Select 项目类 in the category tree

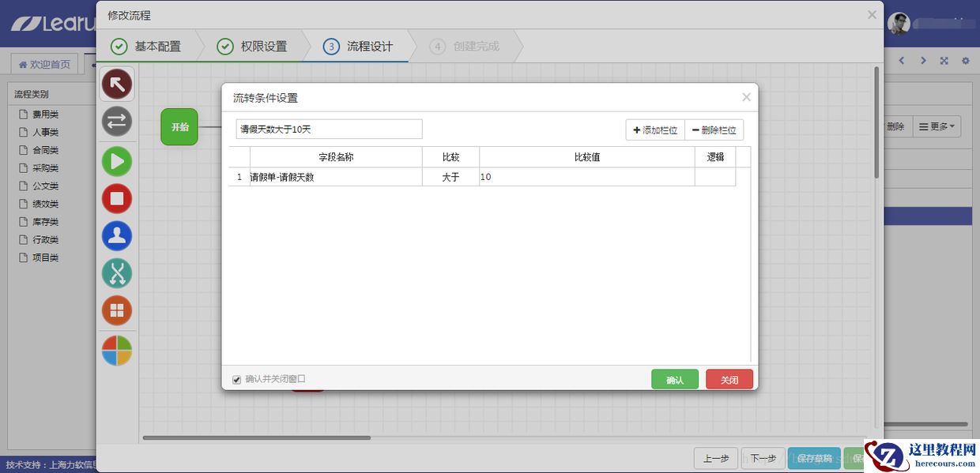tap(45, 257)
